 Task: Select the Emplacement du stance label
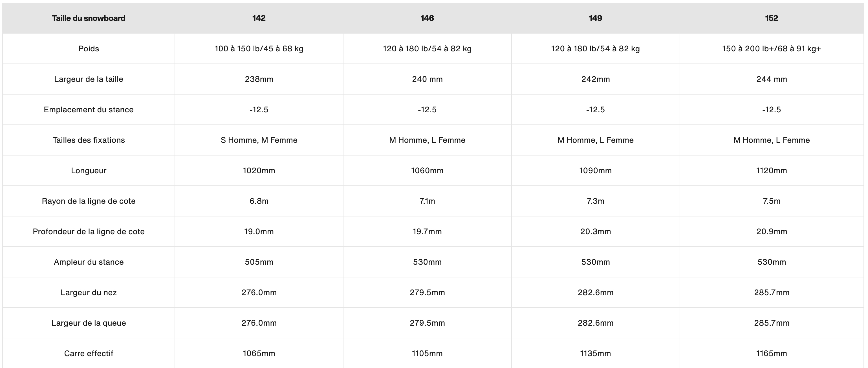(89, 109)
